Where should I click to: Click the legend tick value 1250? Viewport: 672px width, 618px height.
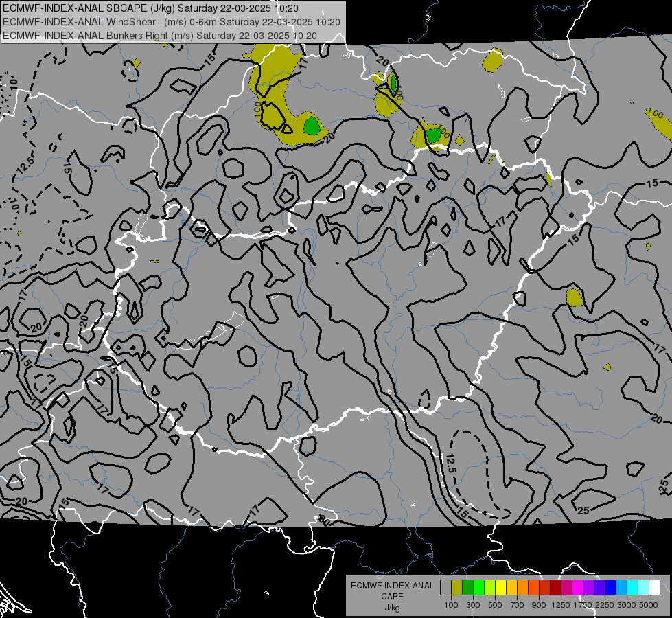[x=561, y=605]
